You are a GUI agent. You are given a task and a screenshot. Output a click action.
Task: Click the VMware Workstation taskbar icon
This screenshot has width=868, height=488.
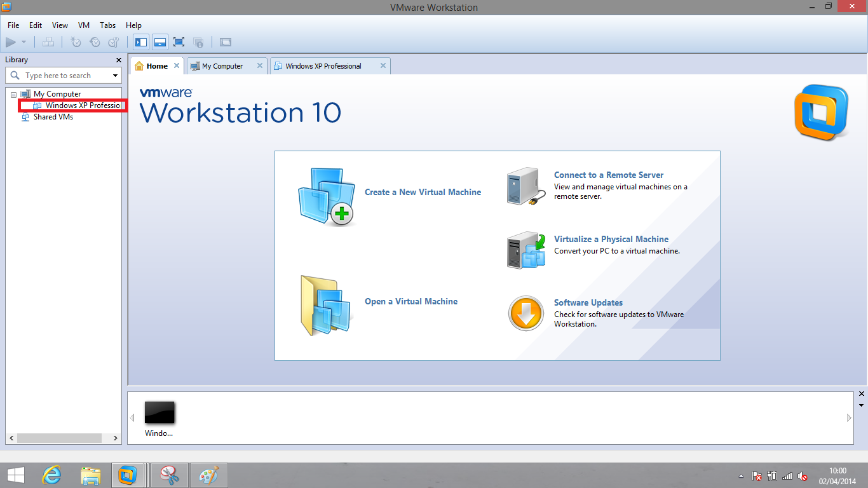[x=129, y=475]
